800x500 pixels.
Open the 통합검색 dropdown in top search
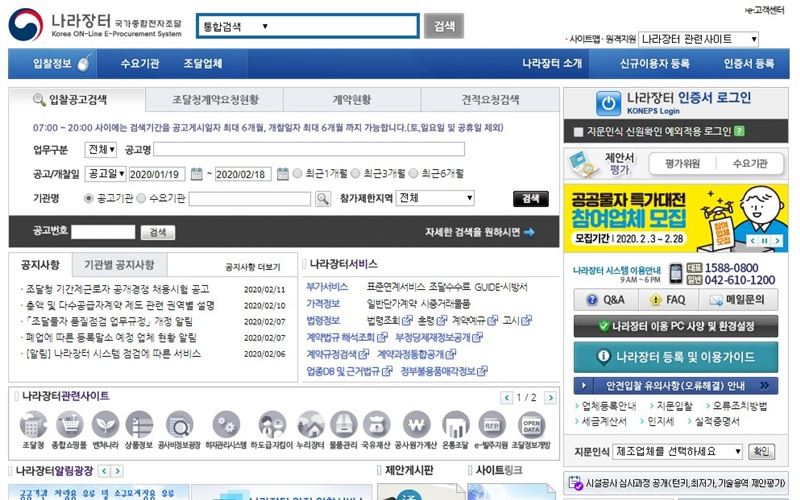coord(235,26)
